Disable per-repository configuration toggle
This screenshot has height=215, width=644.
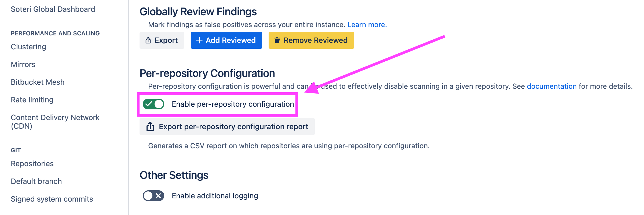153,104
